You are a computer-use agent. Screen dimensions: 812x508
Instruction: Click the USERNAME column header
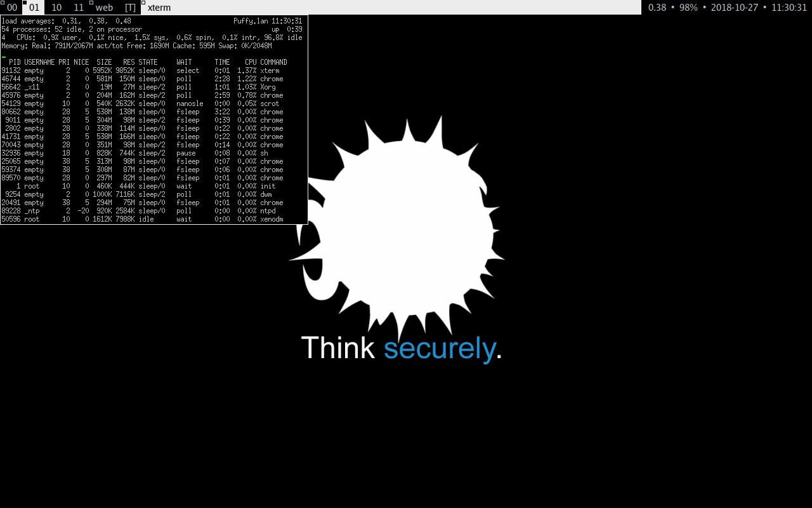point(39,62)
